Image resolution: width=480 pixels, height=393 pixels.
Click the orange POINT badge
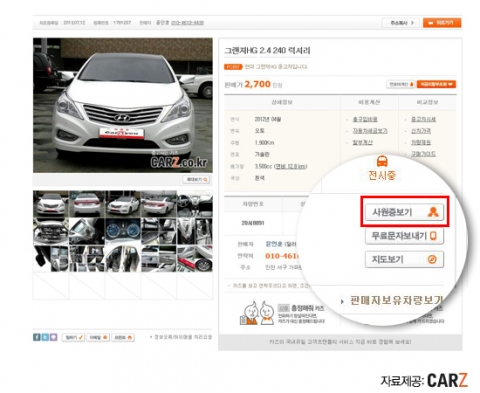[x=233, y=67]
